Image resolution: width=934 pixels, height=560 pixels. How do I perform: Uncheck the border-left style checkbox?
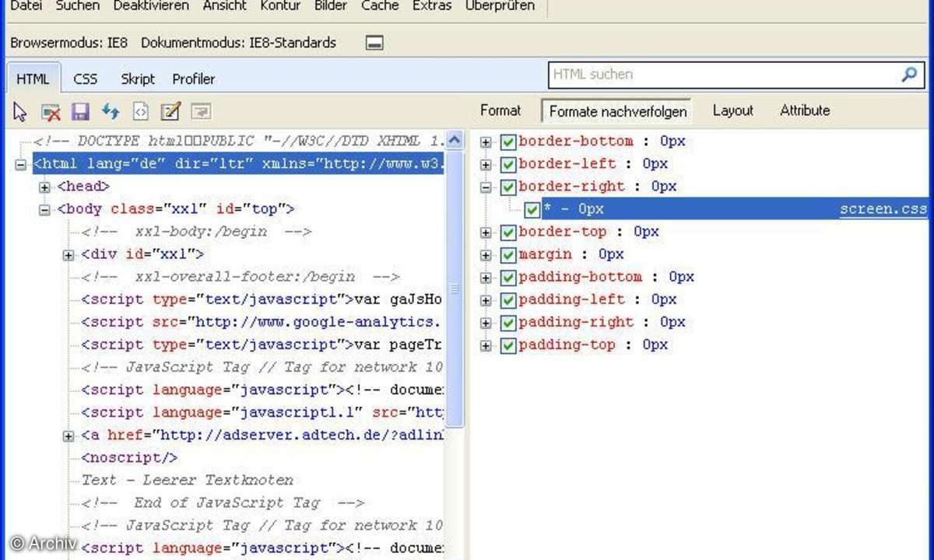pyautogui.click(x=508, y=165)
